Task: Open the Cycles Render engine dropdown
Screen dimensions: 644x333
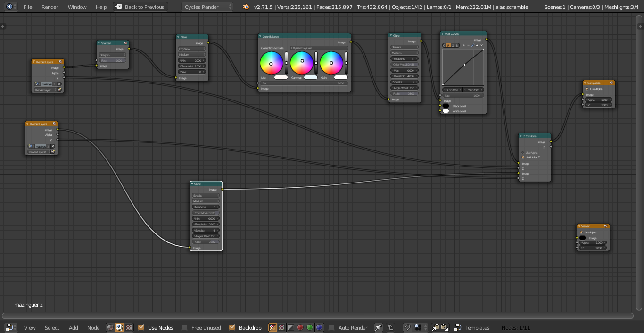Action: pyautogui.click(x=207, y=7)
